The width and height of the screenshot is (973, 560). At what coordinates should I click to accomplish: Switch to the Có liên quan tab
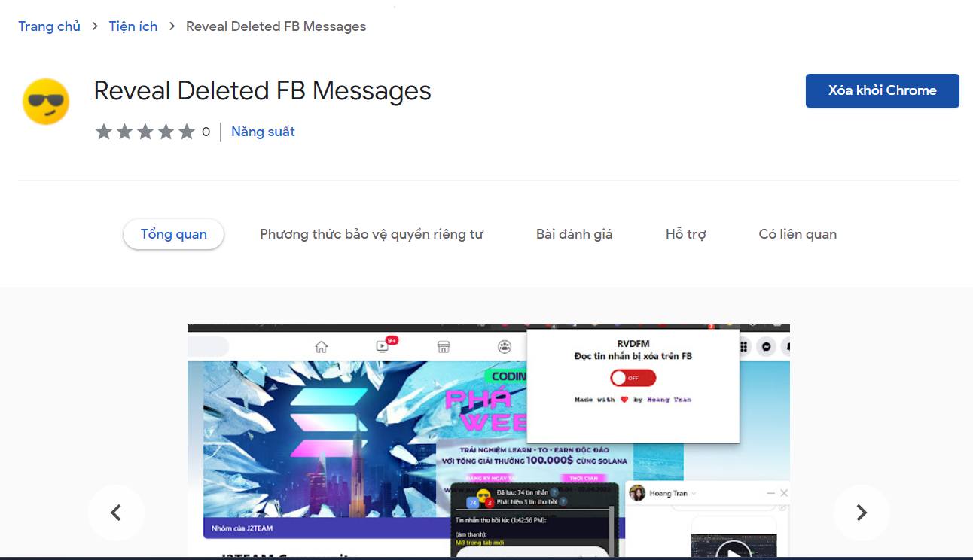coord(798,234)
